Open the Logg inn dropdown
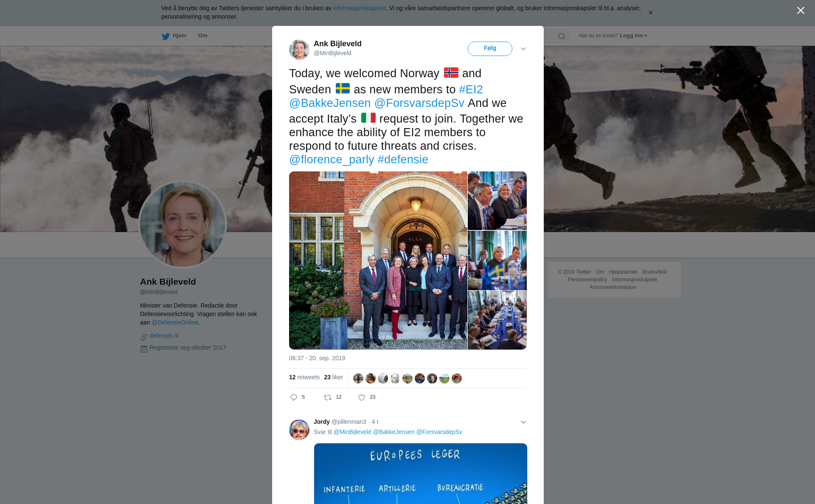815x504 pixels. pos(633,36)
